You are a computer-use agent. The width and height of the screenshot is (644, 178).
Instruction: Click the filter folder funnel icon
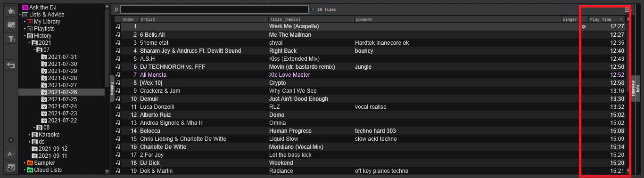(x=10, y=39)
